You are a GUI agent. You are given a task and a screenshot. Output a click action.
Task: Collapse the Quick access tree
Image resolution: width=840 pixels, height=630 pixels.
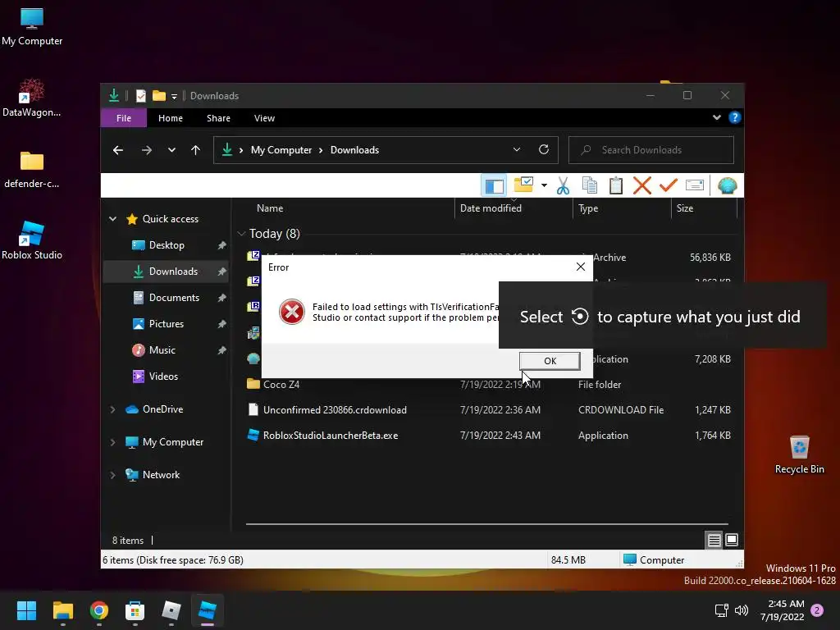click(x=112, y=218)
